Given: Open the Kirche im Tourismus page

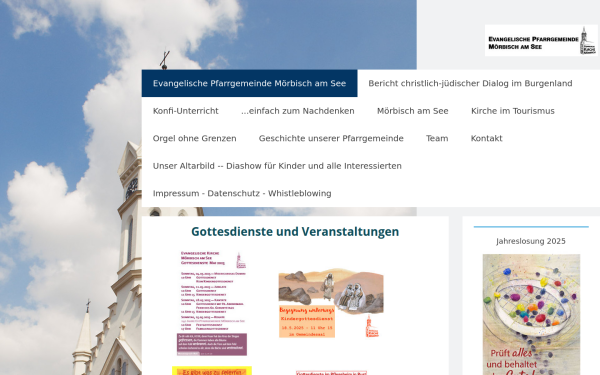Looking at the screenshot, I should [513, 111].
